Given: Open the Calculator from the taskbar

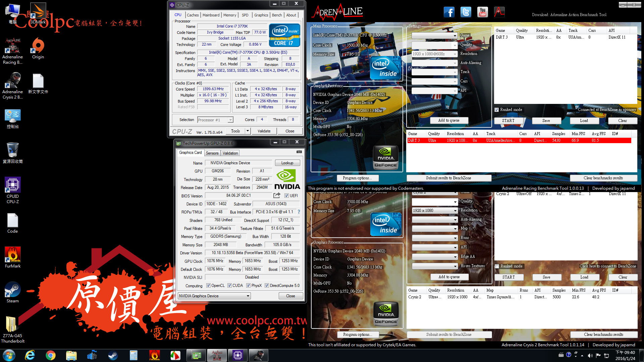Looking at the screenshot, I should point(133,355).
